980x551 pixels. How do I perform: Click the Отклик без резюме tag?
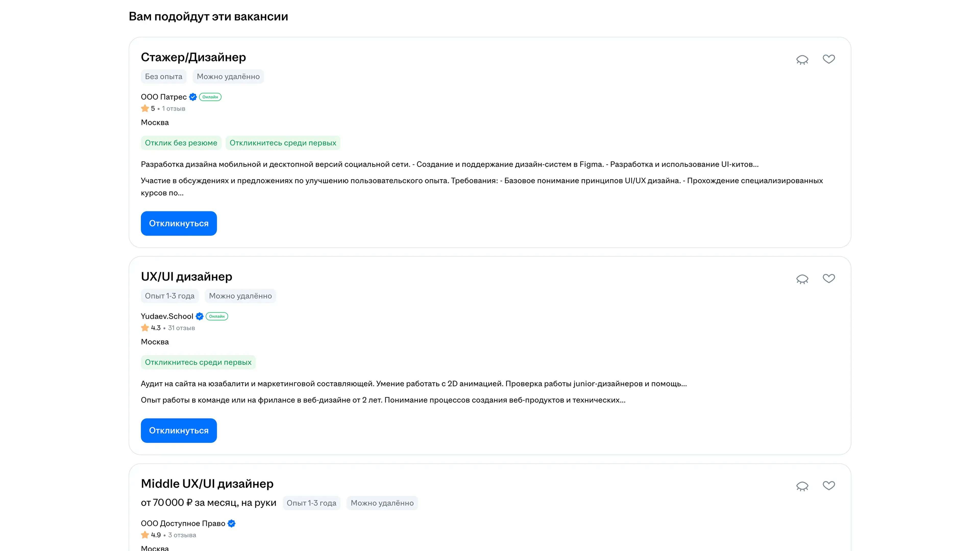tap(181, 143)
